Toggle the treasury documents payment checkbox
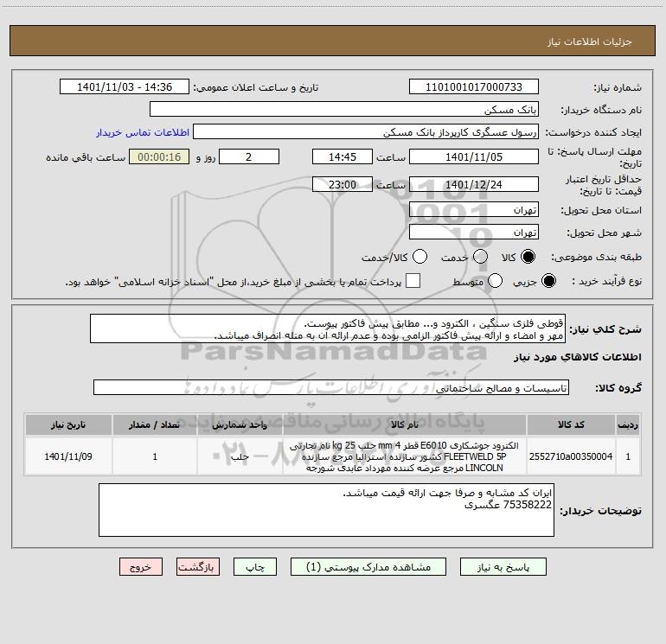 click(413, 281)
